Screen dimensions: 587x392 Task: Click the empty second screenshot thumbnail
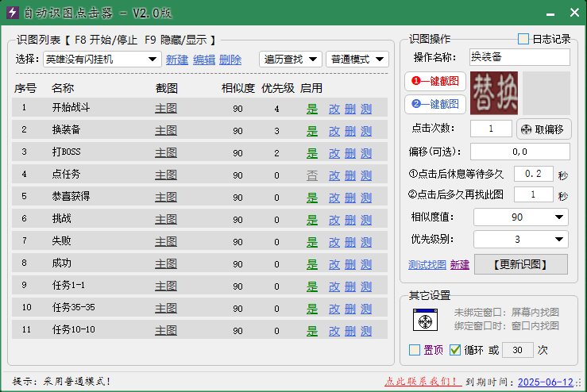[x=546, y=93]
